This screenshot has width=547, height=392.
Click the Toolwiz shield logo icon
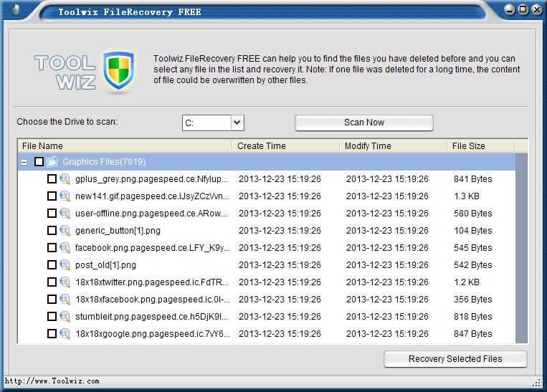[x=118, y=71]
